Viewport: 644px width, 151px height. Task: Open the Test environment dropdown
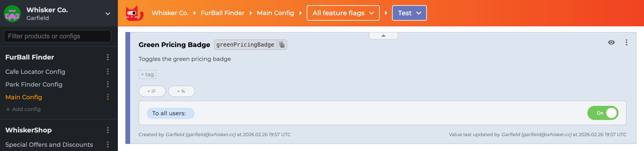tap(409, 13)
